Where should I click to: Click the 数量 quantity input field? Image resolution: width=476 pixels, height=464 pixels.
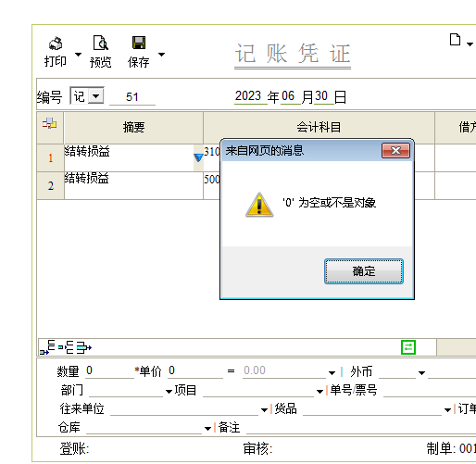(109, 370)
